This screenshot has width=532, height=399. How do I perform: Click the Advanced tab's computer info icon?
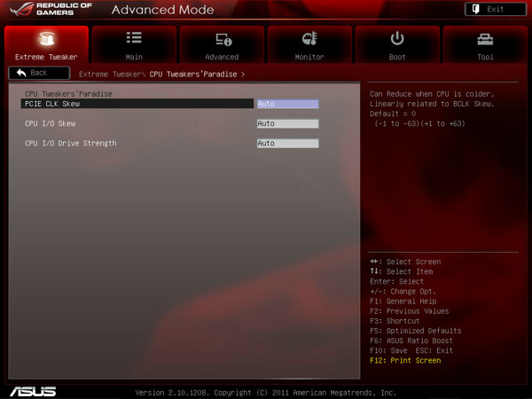[222, 39]
